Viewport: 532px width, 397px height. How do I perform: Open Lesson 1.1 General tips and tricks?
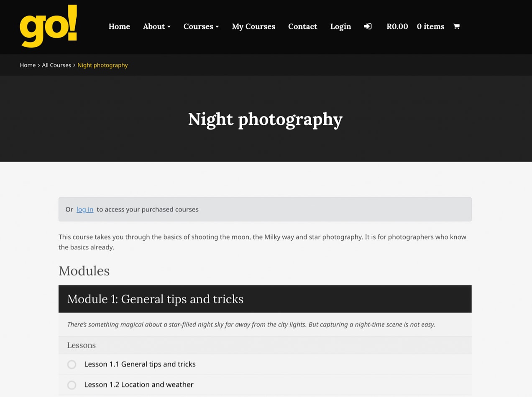pyautogui.click(x=140, y=364)
